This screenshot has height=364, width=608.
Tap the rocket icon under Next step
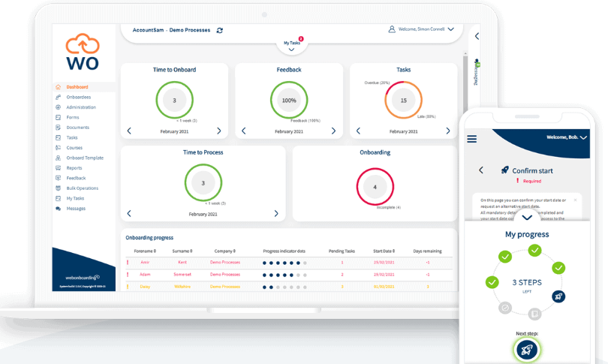tap(526, 349)
